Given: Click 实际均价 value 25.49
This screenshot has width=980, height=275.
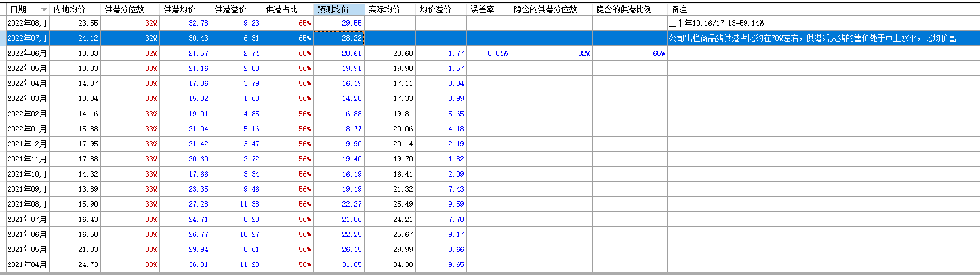Looking at the screenshot, I should (390, 204).
